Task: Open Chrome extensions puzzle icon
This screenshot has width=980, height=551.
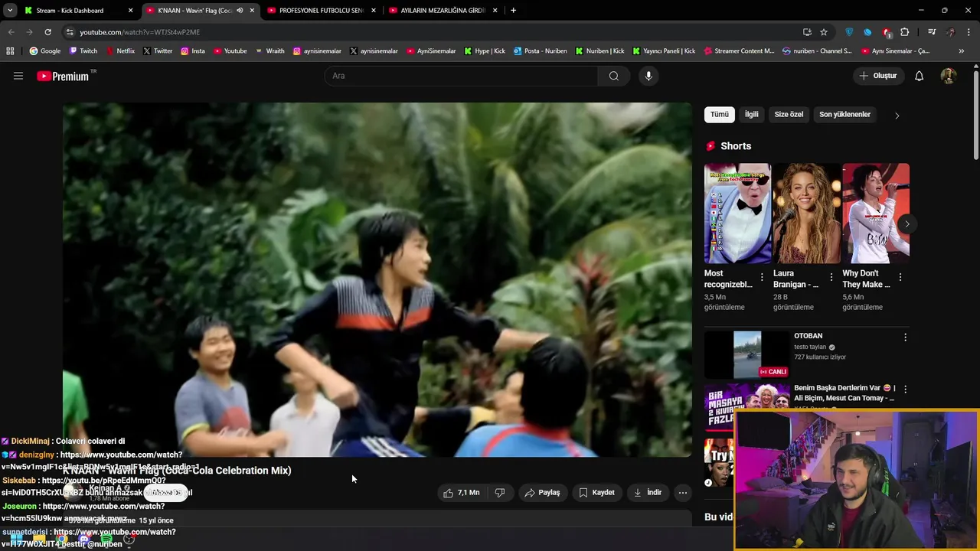Action: (905, 32)
